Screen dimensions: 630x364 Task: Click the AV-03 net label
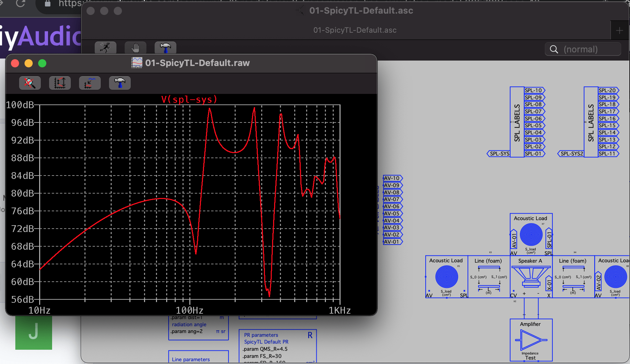coord(393,228)
